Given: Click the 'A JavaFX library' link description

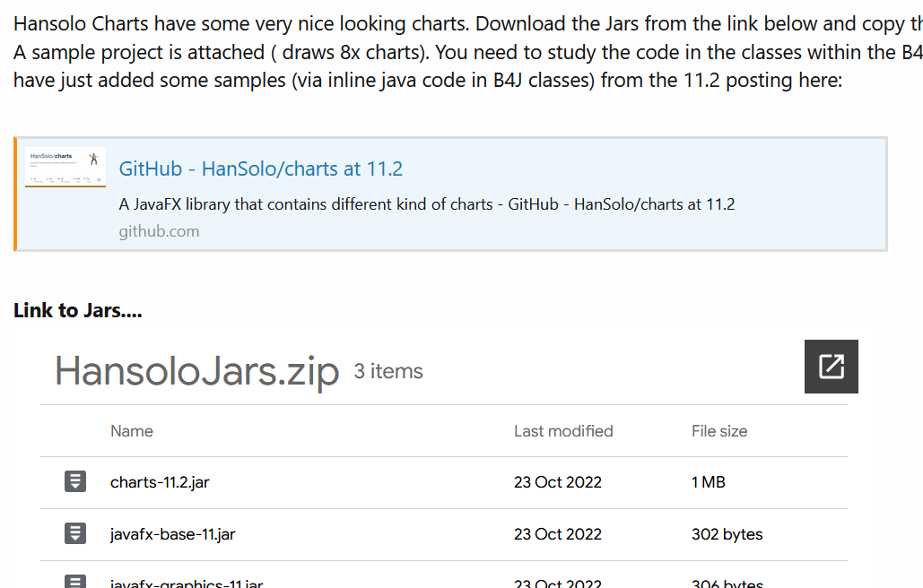Looking at the screenshot, I should [426, 204].
